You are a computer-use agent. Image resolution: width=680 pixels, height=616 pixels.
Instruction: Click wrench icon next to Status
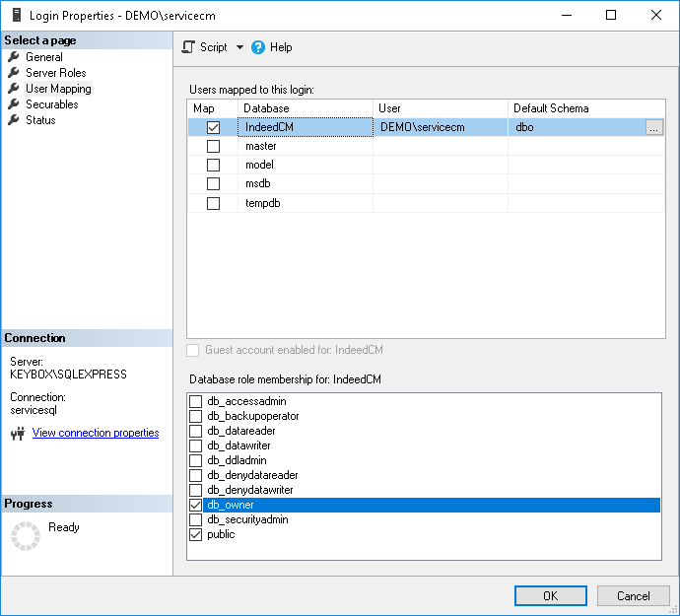point(14,119)
